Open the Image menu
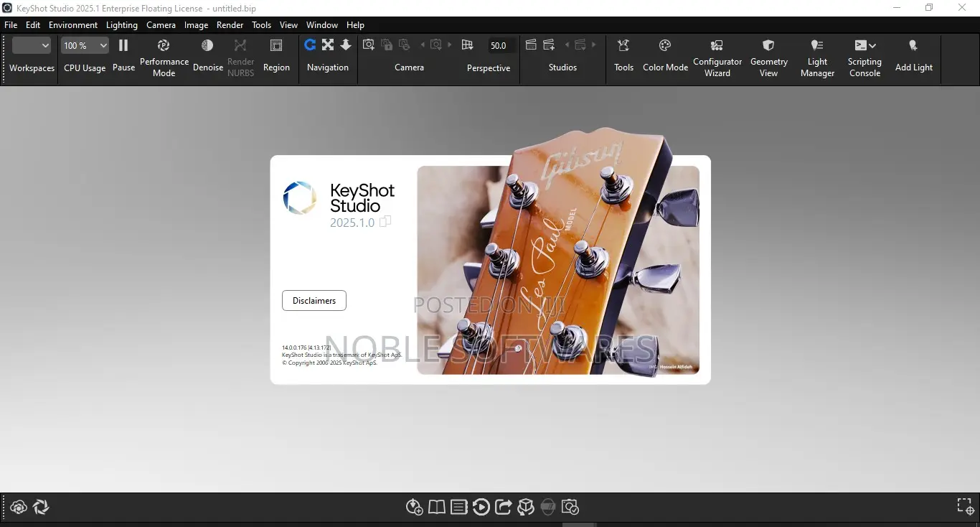The width and height of the screenshot is (980, 527). (x=196, y=24)
